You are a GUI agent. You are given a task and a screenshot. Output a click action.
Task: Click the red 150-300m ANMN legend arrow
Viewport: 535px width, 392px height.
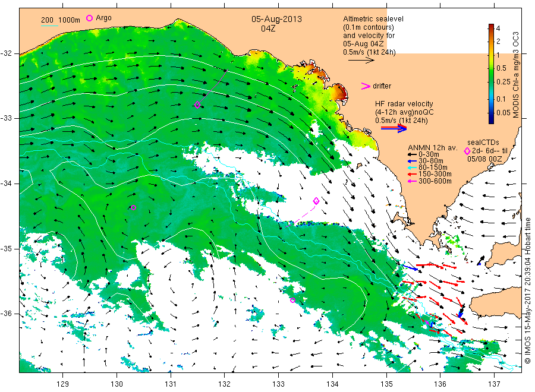click(412, 175)
